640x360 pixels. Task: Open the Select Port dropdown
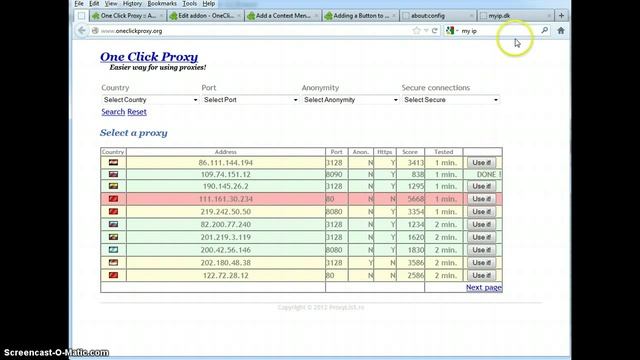point(250,100)
